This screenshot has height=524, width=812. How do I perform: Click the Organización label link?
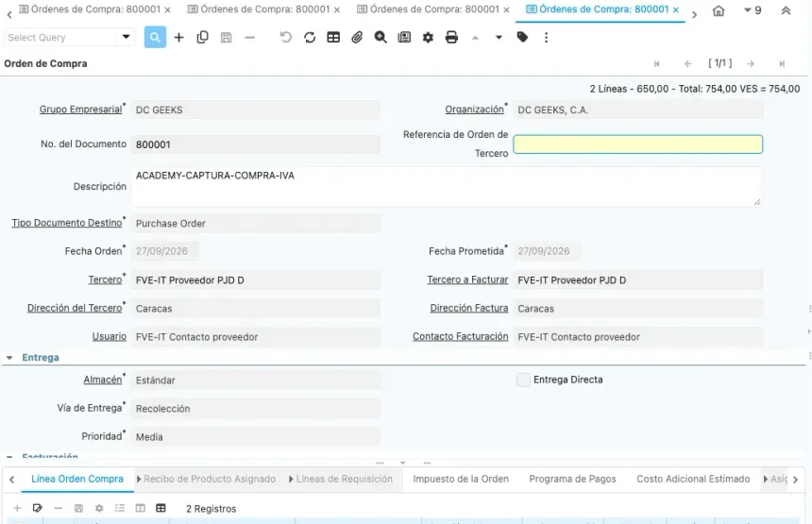(x=474, y=110)
